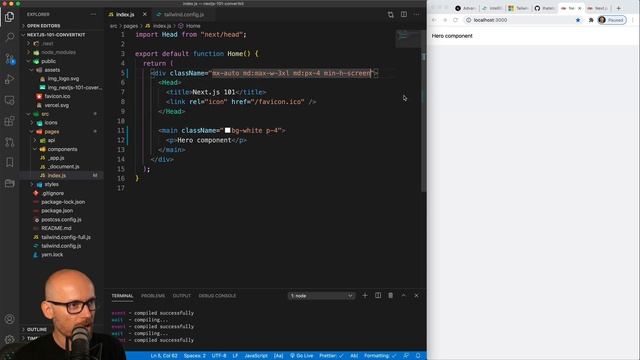This screenshot has width=640, height=360.
Task: Maximize the terminal panel with chevron up
Action: pos(404,296)
